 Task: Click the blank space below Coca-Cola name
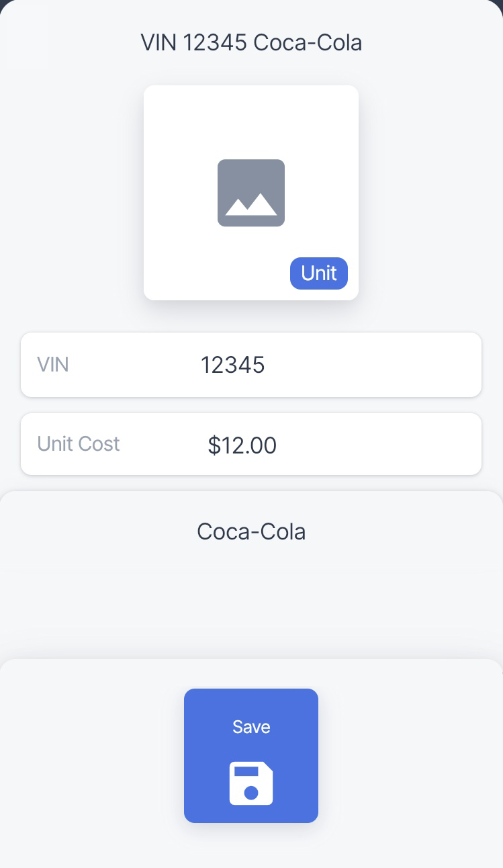tap(251, 598)
